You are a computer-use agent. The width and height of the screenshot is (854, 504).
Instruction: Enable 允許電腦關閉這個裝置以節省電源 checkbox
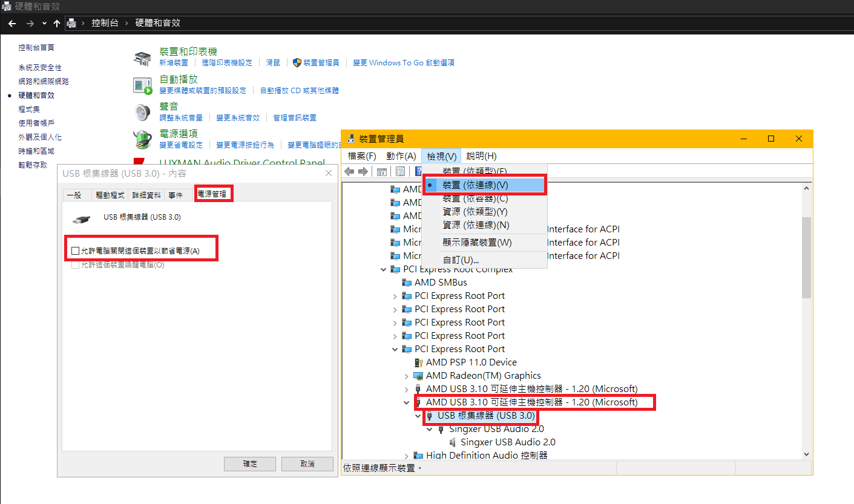point(76,250)
